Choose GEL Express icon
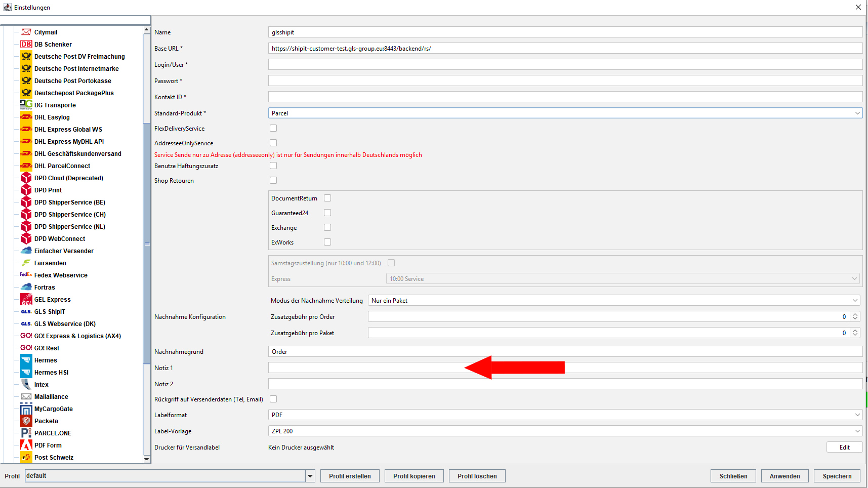 26,299
